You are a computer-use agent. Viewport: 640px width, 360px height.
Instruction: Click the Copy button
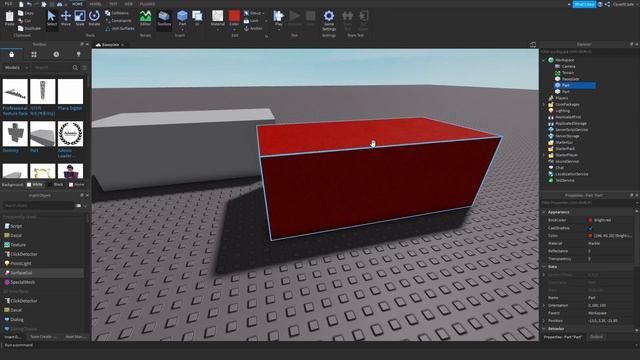(26, 13)
